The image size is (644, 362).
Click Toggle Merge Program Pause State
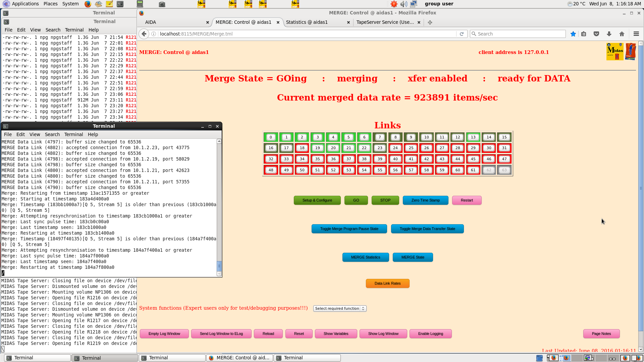349,229
